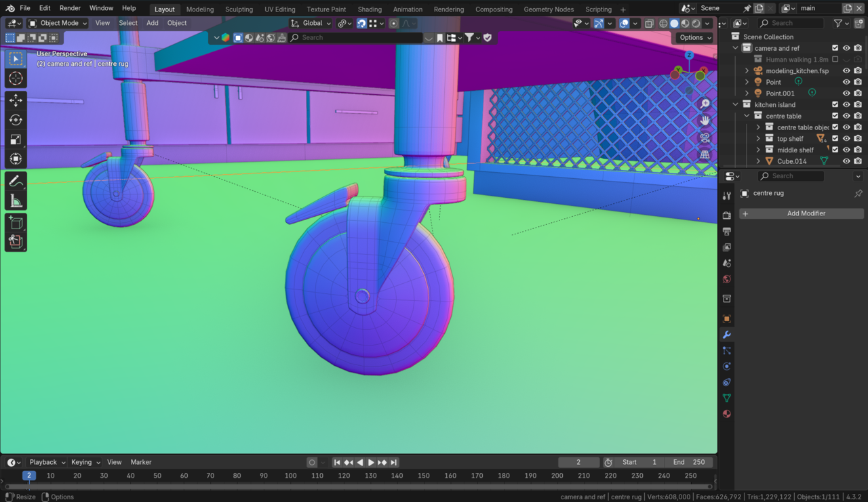Collapse the centre table collection
Screen dimensions: 868x502
pos(747,116)
